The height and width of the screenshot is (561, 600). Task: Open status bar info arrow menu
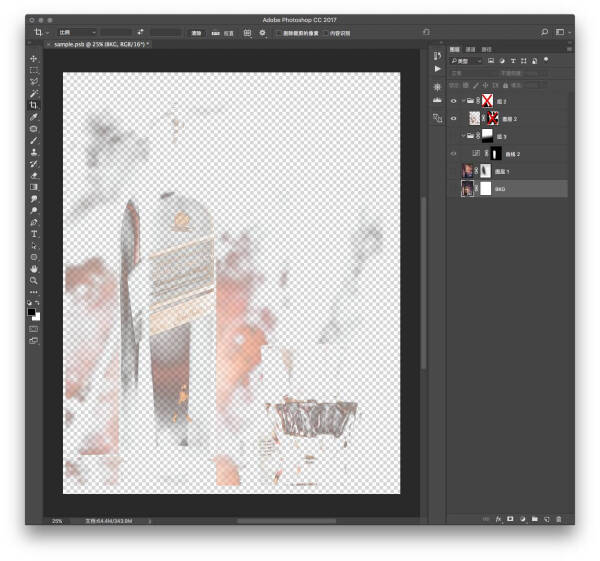tap(150, 521)
